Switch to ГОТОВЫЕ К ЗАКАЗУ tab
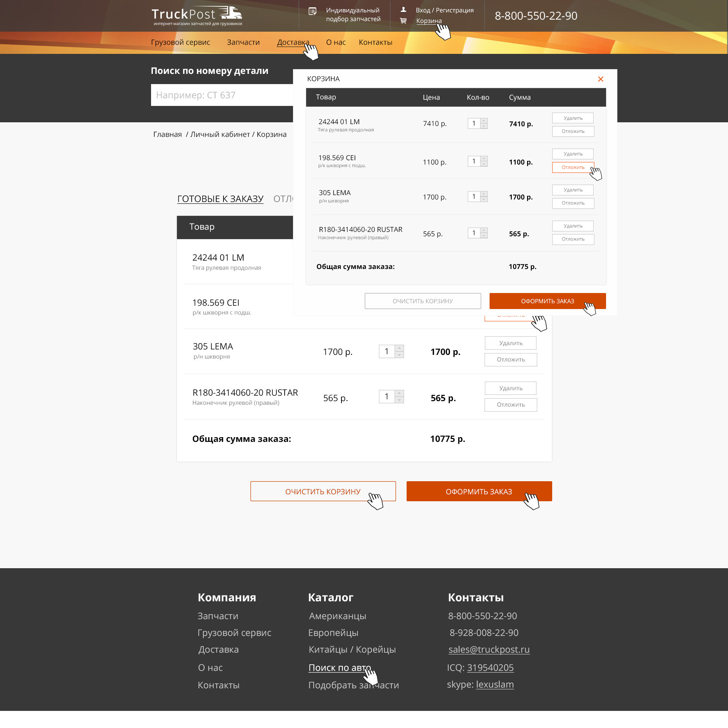 (x=220, y=199)
